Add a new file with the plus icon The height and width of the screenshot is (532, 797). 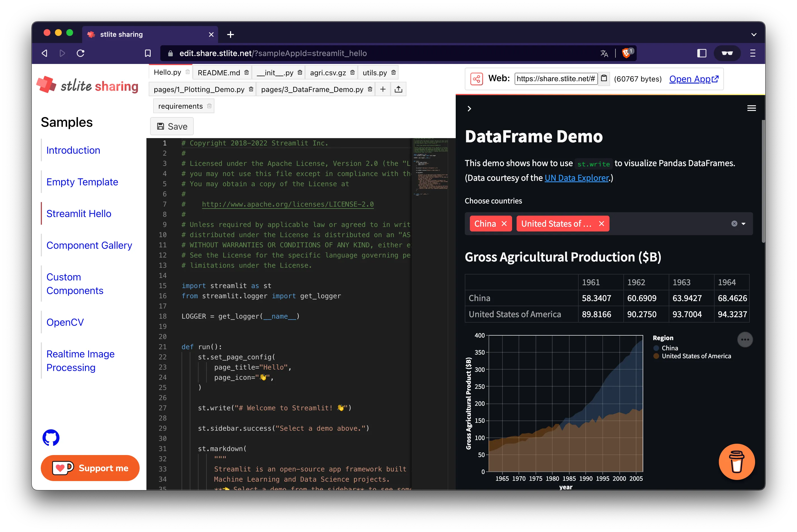click(383, 89)
